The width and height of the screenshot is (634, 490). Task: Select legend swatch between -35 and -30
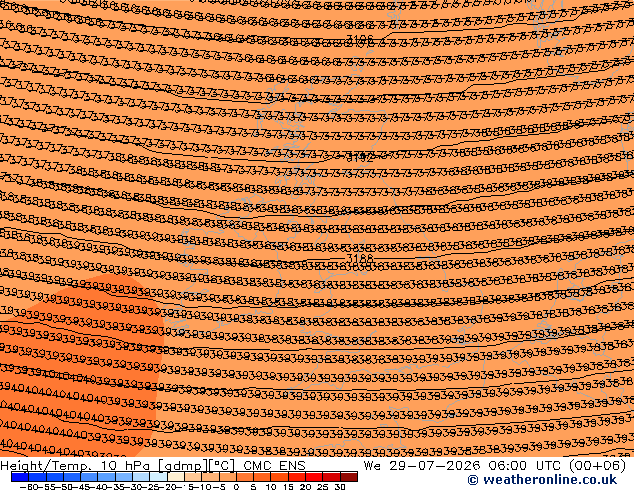pos(124,477)
